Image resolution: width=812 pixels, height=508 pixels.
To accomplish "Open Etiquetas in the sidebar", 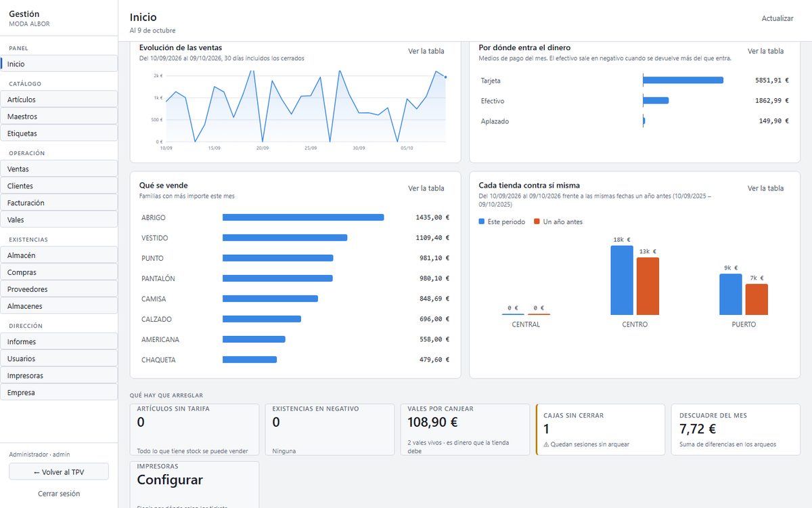I will (59, 133).
